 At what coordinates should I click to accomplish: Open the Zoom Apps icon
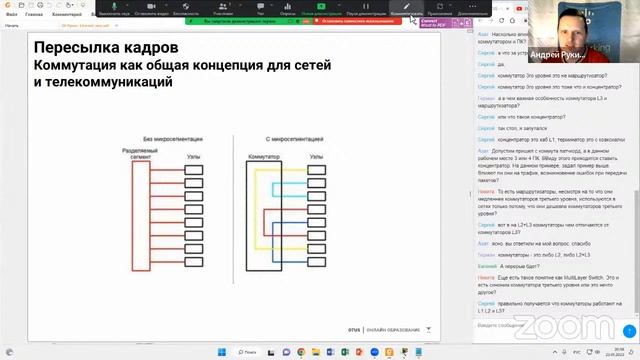pyautogui.click(x=440, y=6)
